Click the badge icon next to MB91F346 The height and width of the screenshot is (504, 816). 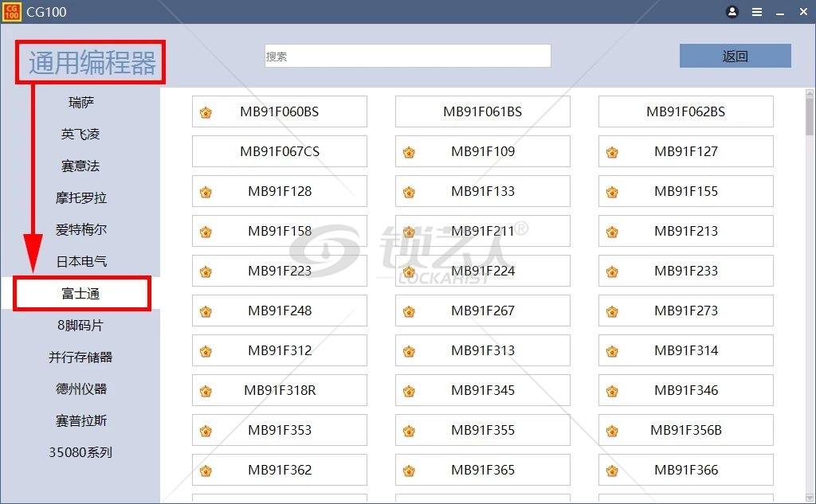click(613, 391)
